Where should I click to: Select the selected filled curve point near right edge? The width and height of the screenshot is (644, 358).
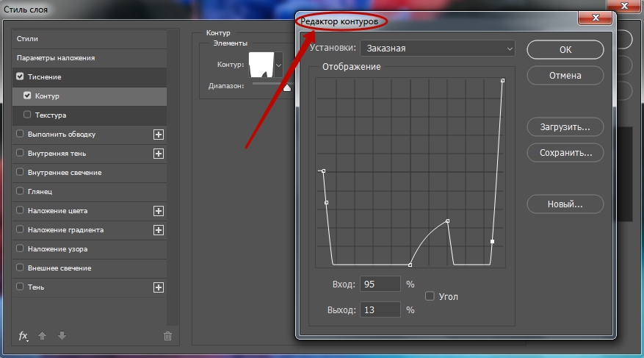pyautogui.click(x=493, y=241)
